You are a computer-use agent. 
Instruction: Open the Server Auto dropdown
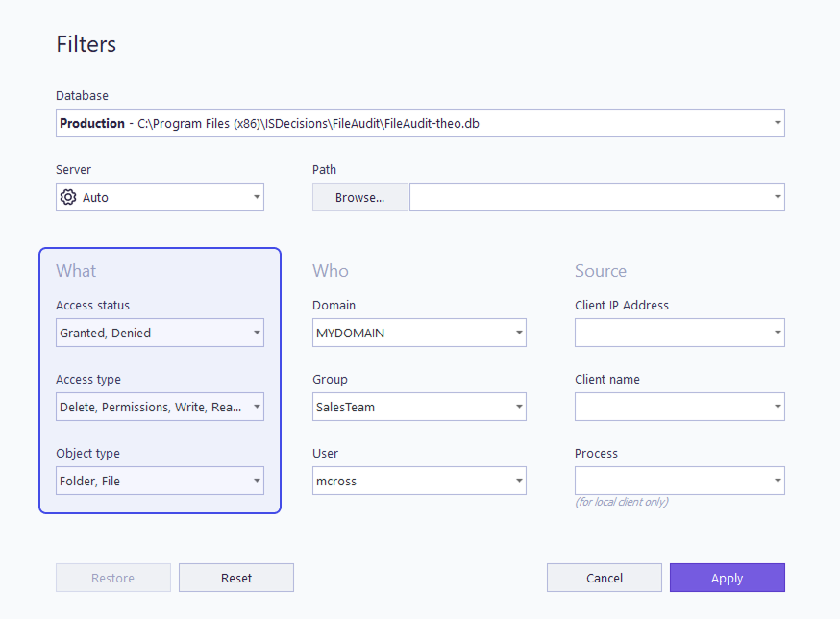[160, 197]
